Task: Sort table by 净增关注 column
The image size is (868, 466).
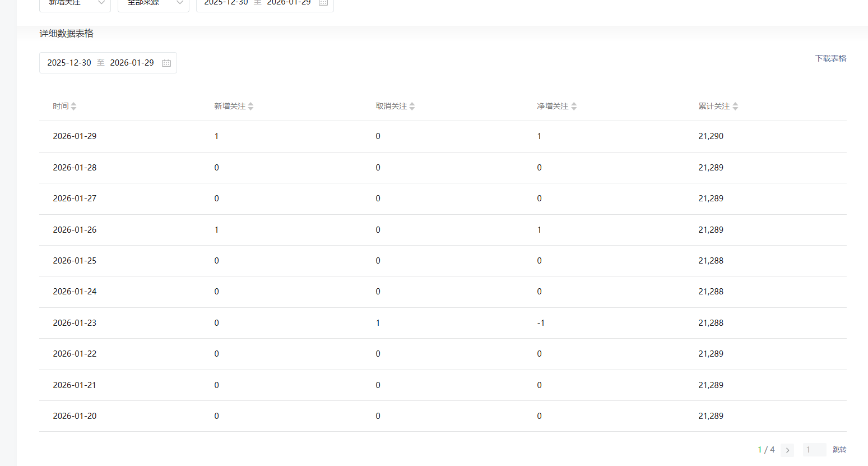Action: pos(574,107)
